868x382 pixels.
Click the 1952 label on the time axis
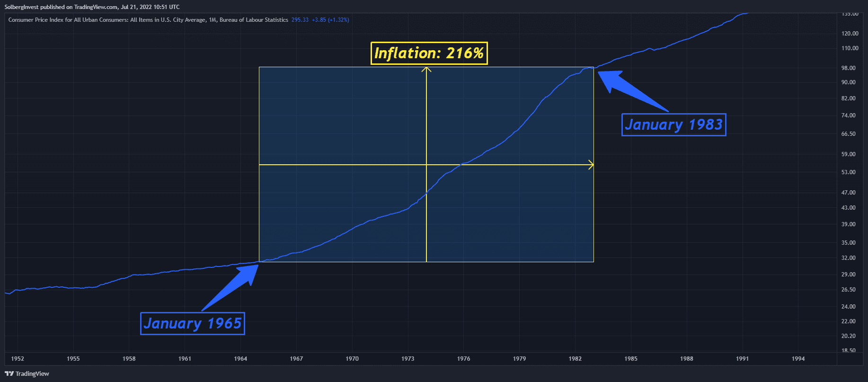coord(18,359)
